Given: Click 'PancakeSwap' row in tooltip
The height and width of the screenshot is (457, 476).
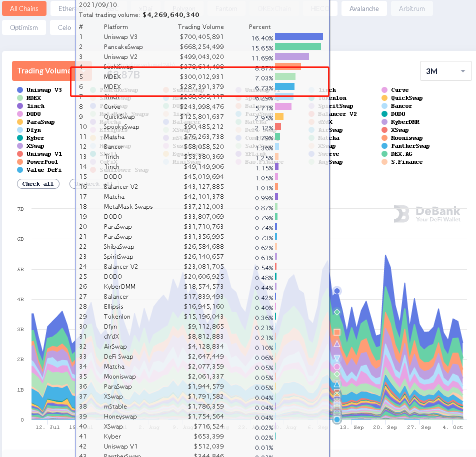Looking at the screenshot, I should 123,47.
